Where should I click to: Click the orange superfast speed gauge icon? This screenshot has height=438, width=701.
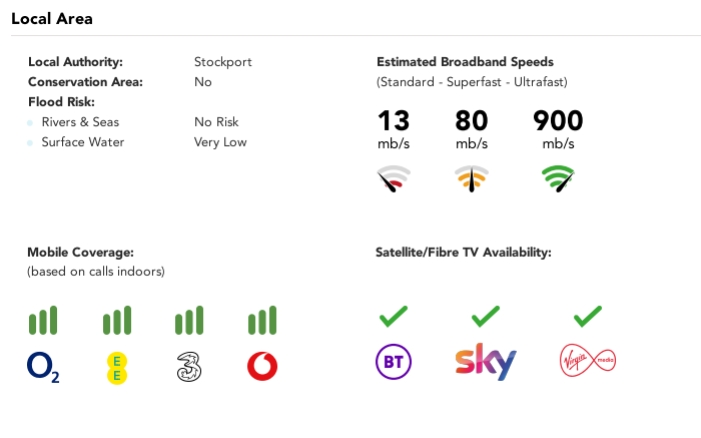pos(471,180)
